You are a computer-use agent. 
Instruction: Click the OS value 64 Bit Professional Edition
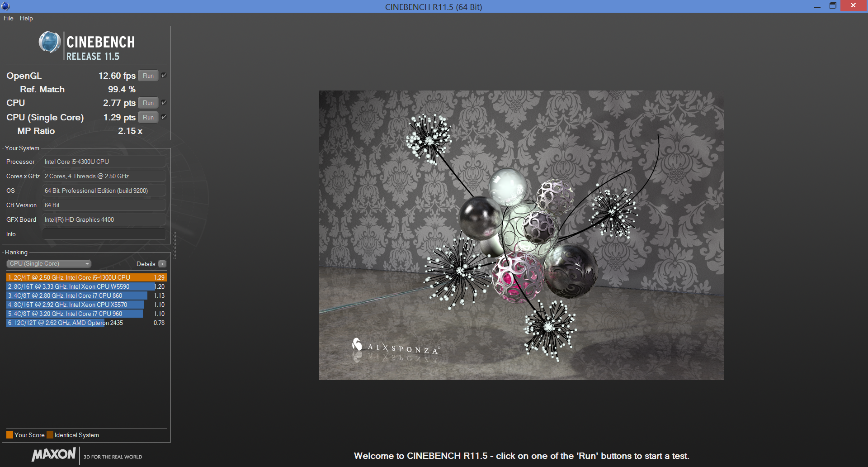(104, 191)
